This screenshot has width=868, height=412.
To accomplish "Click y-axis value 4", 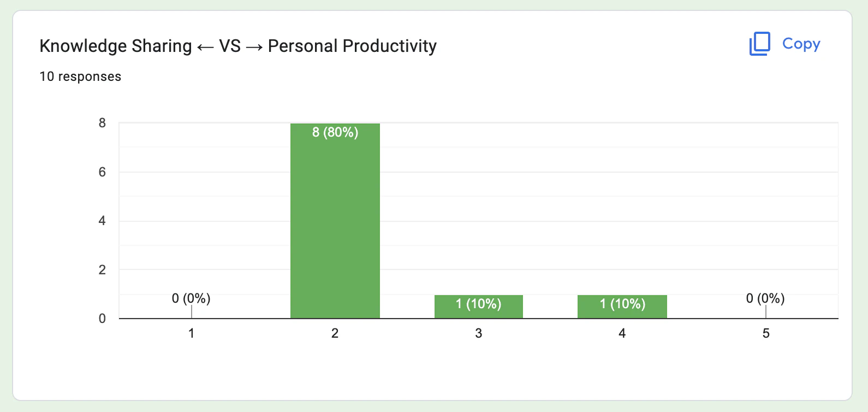I will click(x=102, y=221).
